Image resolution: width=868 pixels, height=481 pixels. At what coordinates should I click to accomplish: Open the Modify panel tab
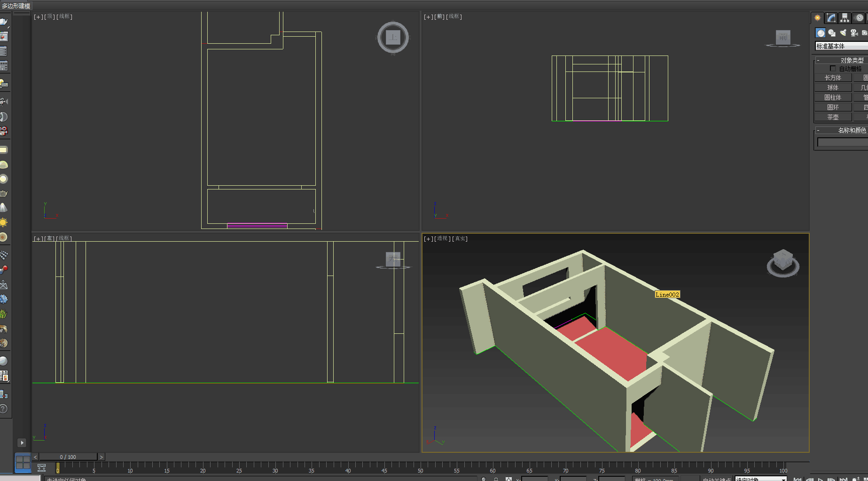[831, 18]
